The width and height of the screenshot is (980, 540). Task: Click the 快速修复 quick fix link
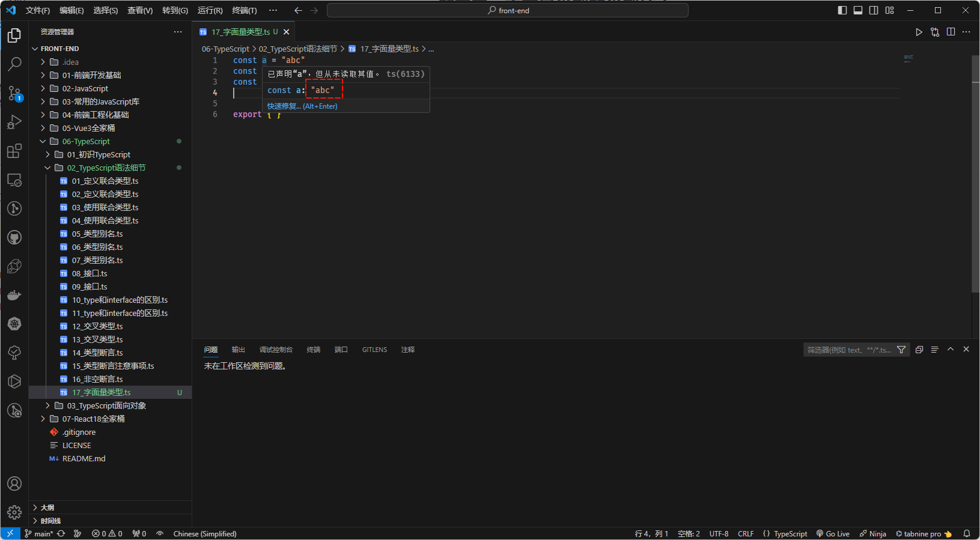284,106
